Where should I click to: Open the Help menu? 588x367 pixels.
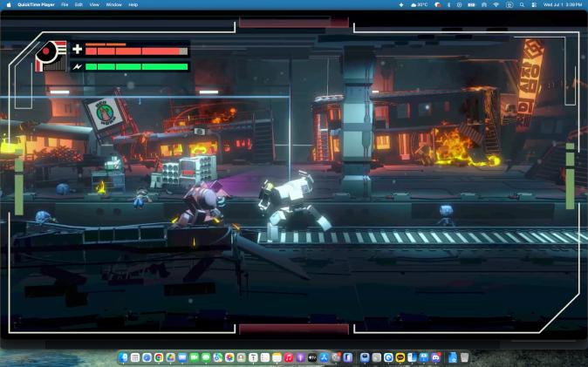133,5
